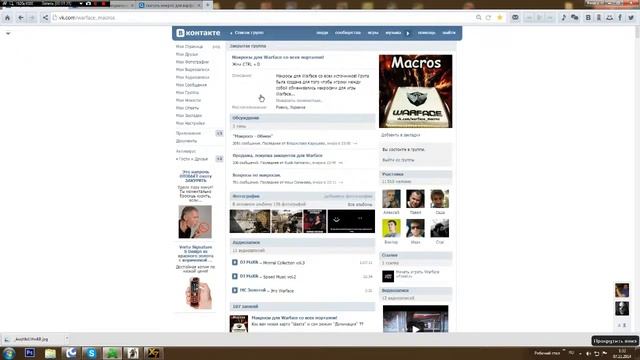Image resolution: width=640 pixels, height=360 pixels.
Task: Play the video thumbnail under Видеозаписи
Action: [x=416, y=319]
